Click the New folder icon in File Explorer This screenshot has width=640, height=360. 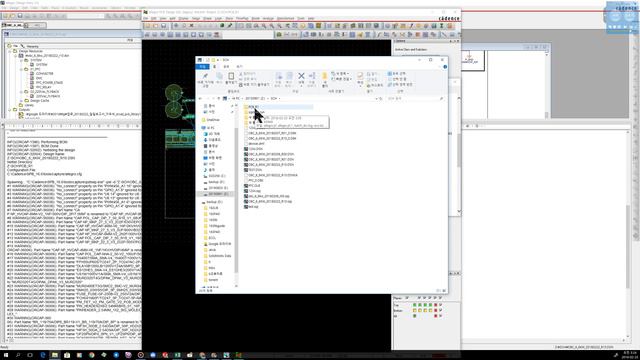(x=324, y=76)
